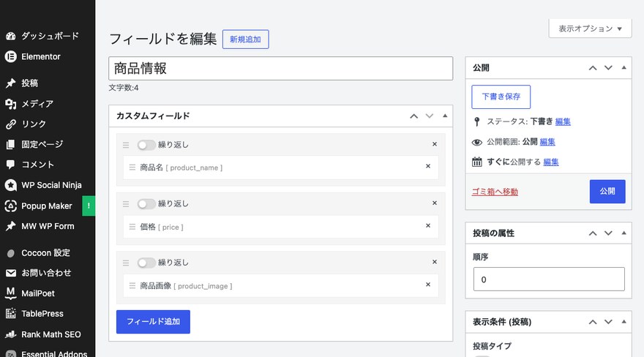This screenshot has width=644, height=357.
Task: Move the 表示条件 (投稿) panel down
Action: coord(608,322)
